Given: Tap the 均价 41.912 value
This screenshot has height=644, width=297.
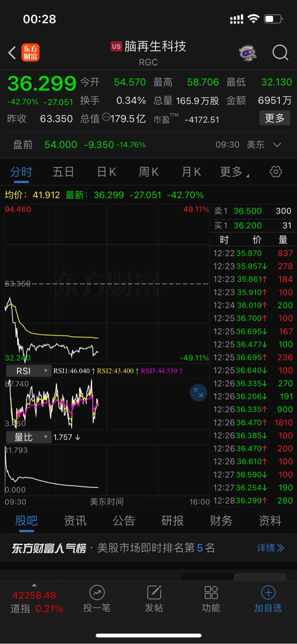Looking at the screenshot, I should coord(46,195).
